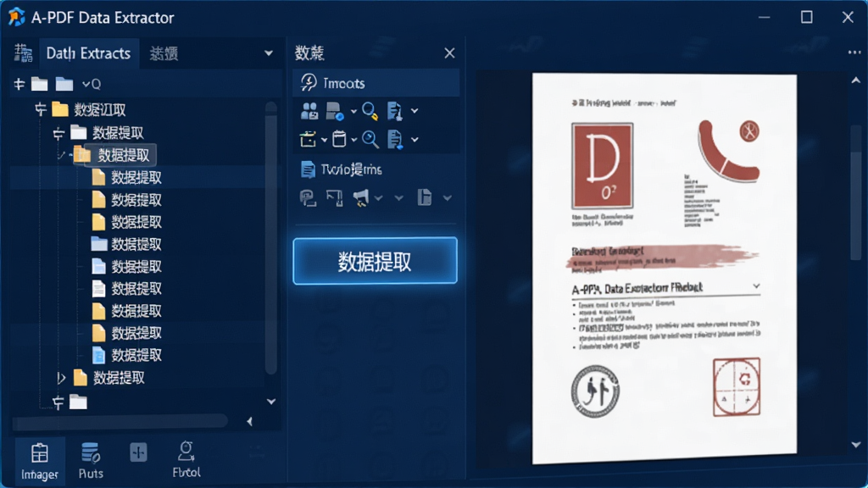The height and width of the screenshot is (488, 868).
Task: Click the users group icon
Action: [x=309, y=111]
